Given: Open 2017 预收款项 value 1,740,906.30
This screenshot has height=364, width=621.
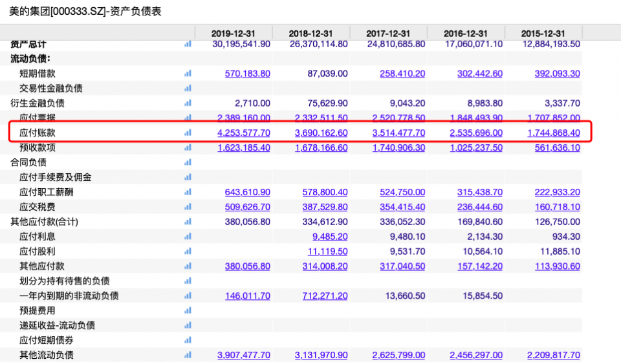Looking at the screenshot, I should [398, 147].
